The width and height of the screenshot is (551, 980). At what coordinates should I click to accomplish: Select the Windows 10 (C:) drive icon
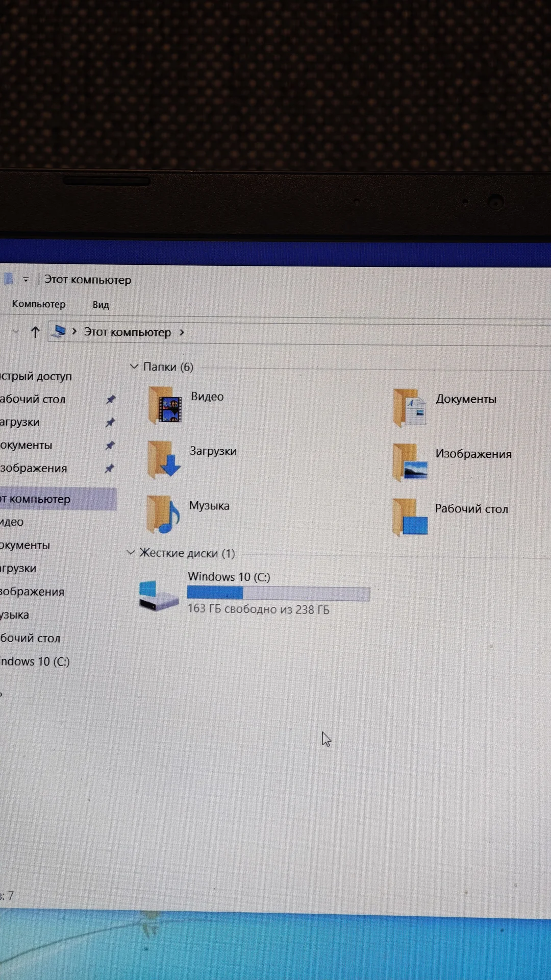(159, 595)
